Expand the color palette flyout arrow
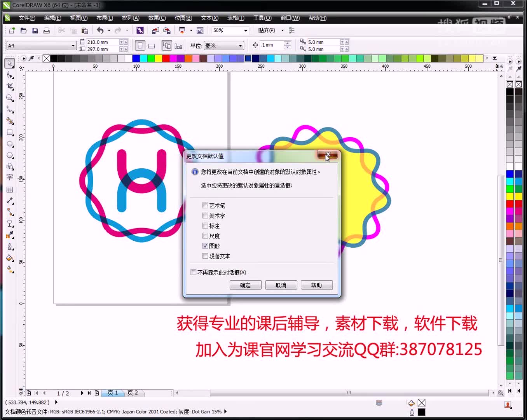The width and height of the screenshot is (527, 420). (495, 58)
